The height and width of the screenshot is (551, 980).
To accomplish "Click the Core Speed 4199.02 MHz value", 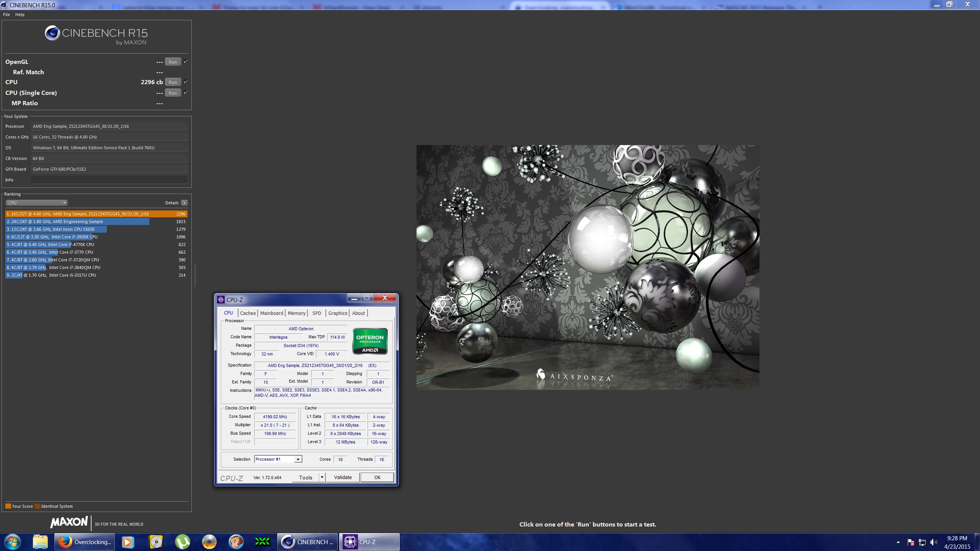I will coord(275,417).
